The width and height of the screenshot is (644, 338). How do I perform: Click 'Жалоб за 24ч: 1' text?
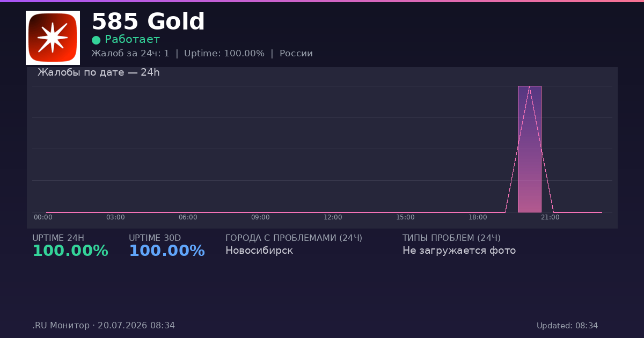tap(130, 54)
